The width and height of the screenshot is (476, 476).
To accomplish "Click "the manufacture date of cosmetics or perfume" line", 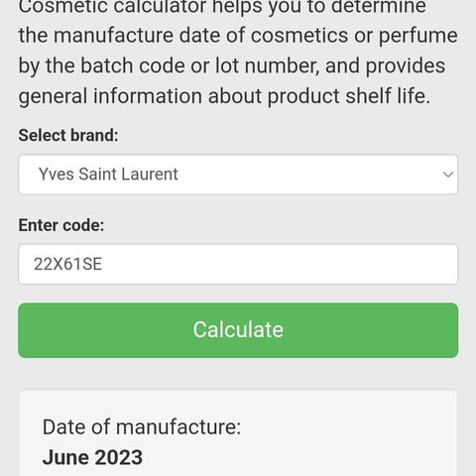I will pyautogui.click(x=238, y=36).
